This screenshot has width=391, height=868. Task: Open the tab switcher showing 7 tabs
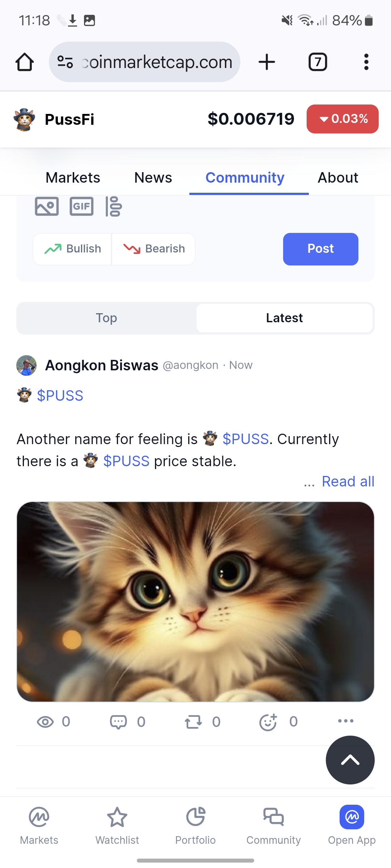click(318, 62)
